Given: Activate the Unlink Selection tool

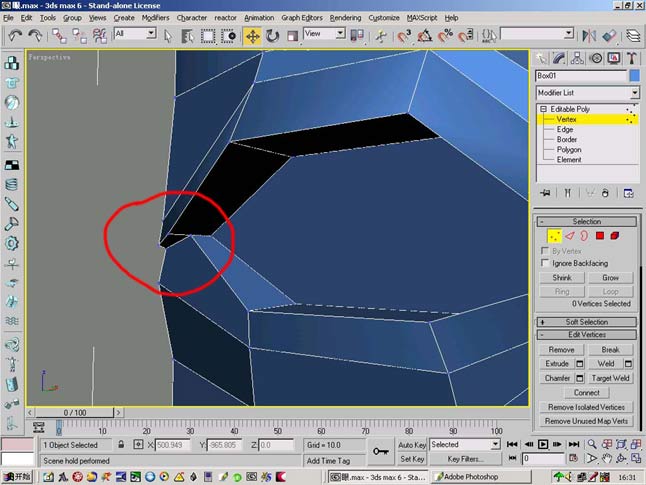Looking at the screenshot, I should (79, 36).
